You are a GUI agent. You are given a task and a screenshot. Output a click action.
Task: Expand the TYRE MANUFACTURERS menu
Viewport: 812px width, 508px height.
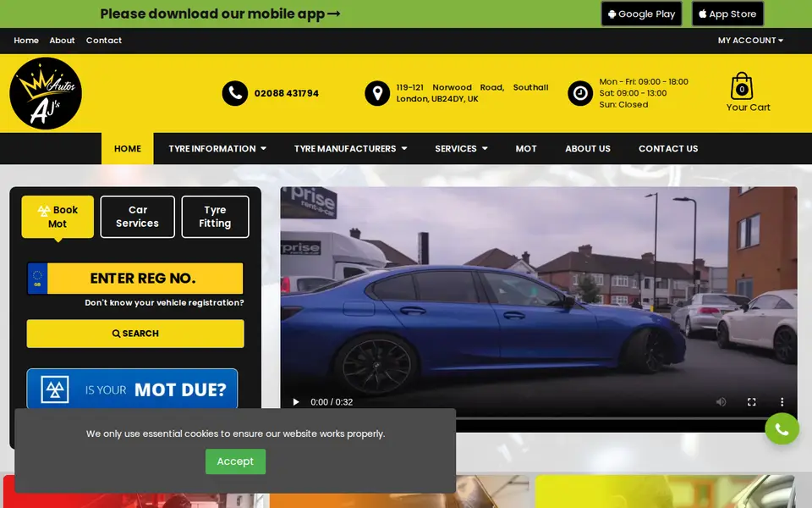350,149
